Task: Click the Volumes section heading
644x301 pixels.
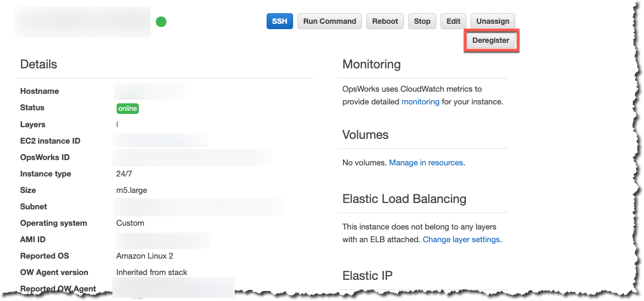Action: [x=366, y=135]
